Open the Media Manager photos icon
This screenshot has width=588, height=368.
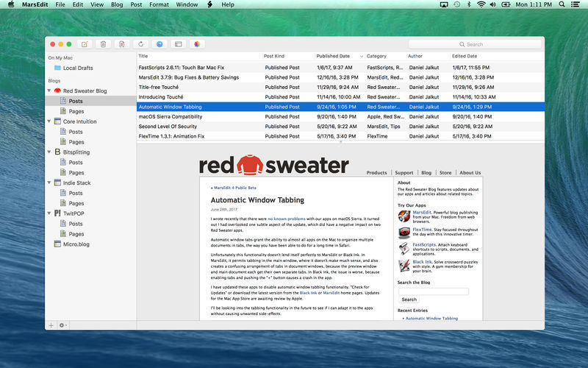click(196, 44)
